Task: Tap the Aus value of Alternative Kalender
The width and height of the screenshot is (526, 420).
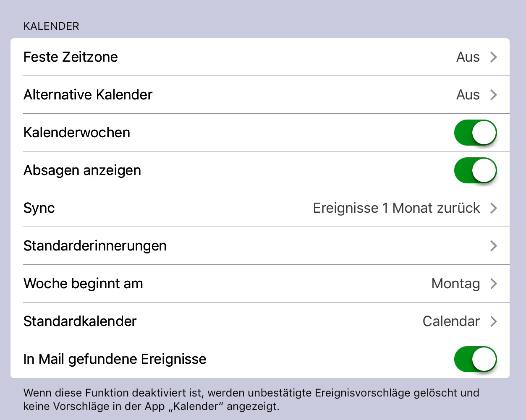Action: 468,95
